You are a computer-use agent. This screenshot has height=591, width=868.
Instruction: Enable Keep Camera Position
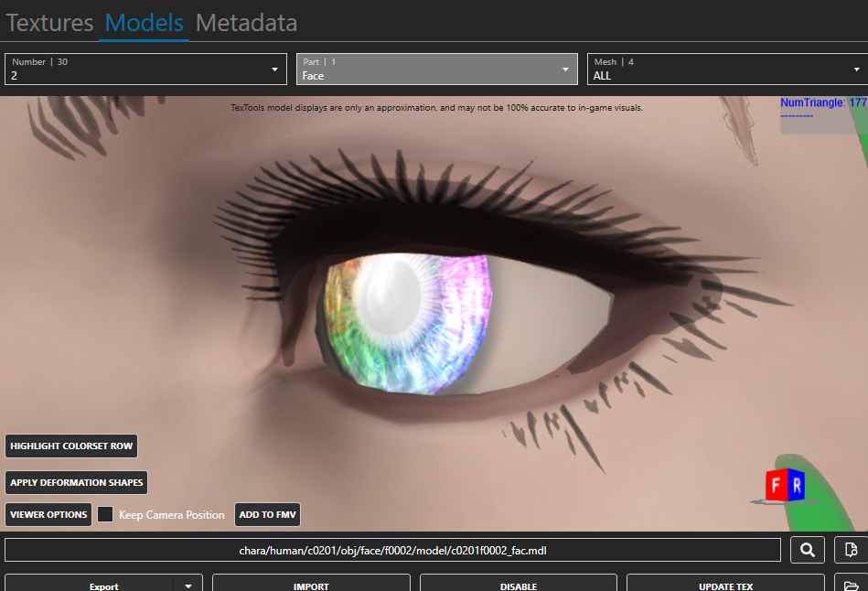[x=105, y=514]
